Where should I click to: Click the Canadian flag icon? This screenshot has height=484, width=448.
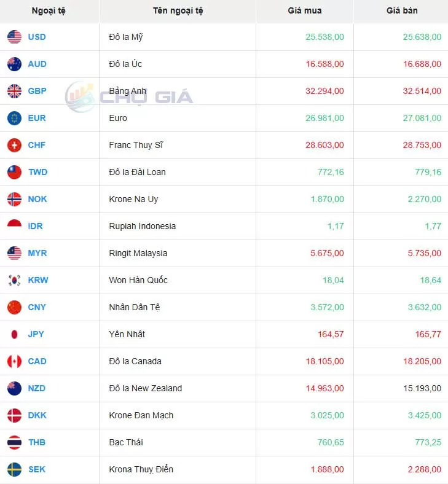click(14, 361)
